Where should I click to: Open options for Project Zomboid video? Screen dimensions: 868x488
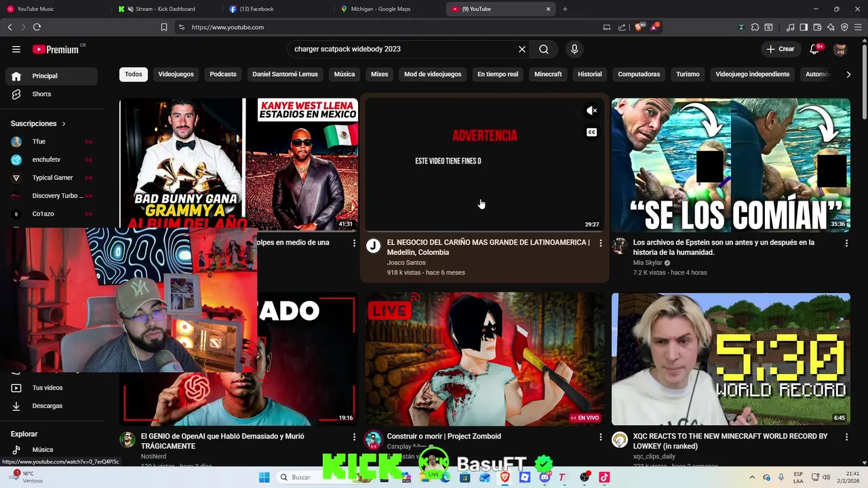[600, 437]
